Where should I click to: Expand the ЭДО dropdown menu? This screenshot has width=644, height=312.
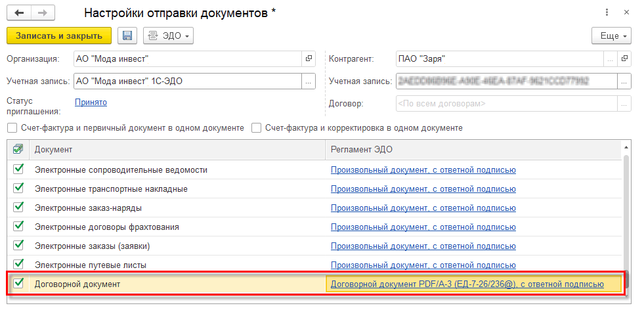(x=168, y=35)
